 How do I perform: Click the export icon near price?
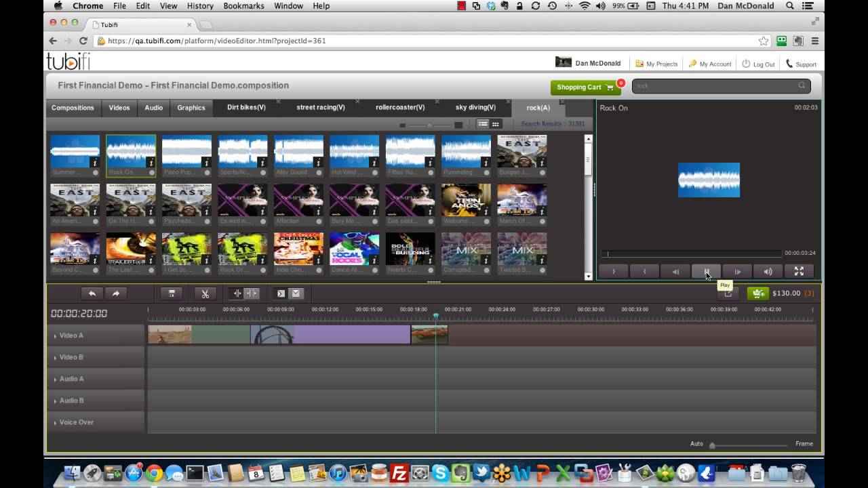tap(728, 293)
